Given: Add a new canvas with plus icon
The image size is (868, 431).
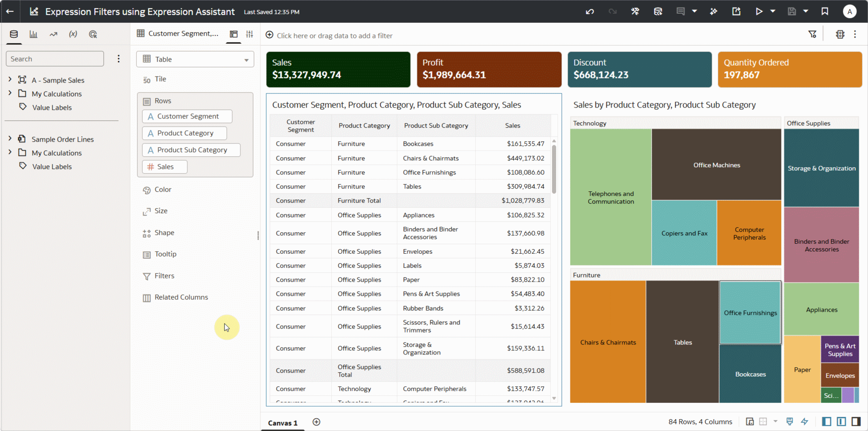Looking at the screenshot, I should 316,422.
